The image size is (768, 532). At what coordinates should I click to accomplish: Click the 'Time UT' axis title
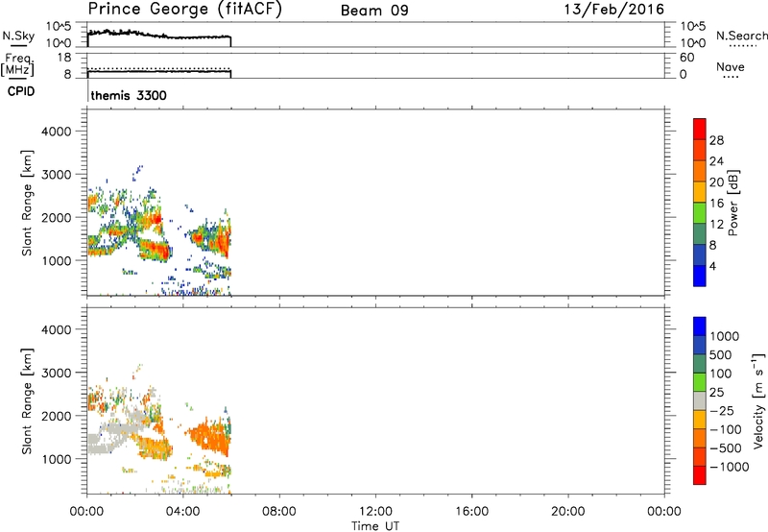pyautogui.click(x=375, y=526)
